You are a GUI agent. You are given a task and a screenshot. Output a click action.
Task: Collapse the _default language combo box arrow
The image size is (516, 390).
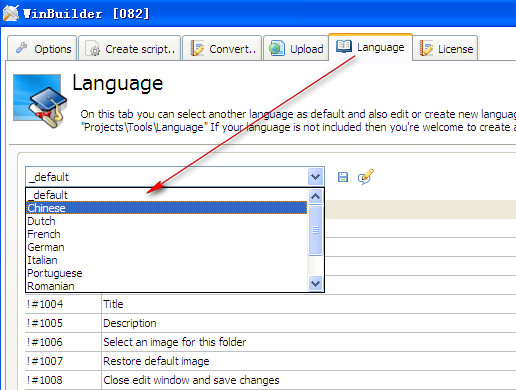click(315, 177)
